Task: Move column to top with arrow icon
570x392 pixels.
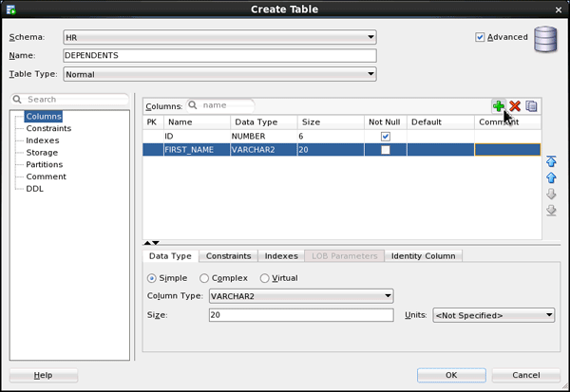Action: (550, 161)
